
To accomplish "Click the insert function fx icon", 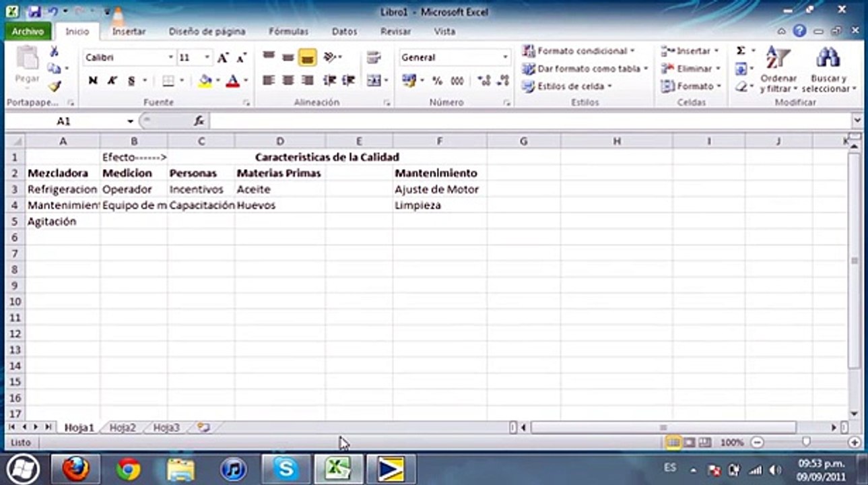I will 199,121.
